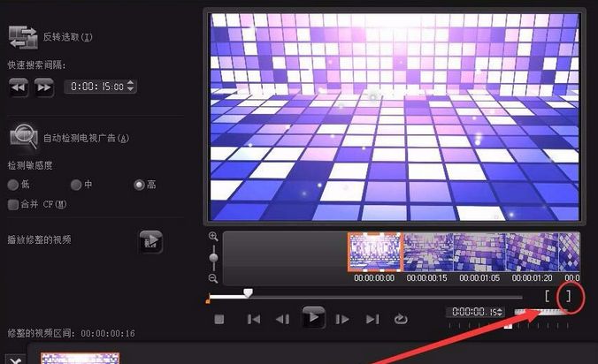Select the thumbnail at 00:00:01:05
This screenshot has height=364, width=598.
point(479,252)
